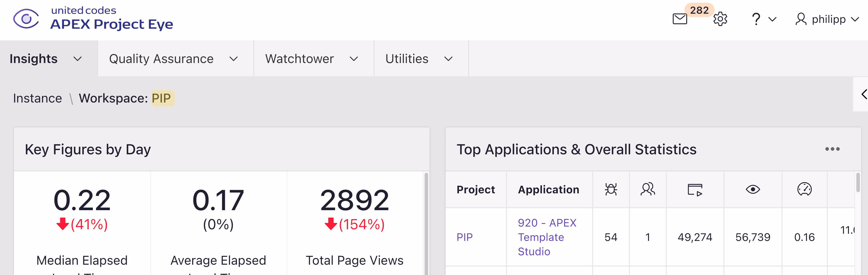Click the eye page-views column header
Viewport: 868px width, 275px height.
point(752,189)
